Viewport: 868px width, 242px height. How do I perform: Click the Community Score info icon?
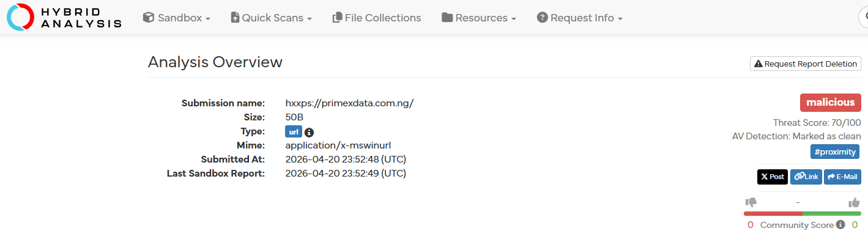pyautogui.click(x=840, y=225)
